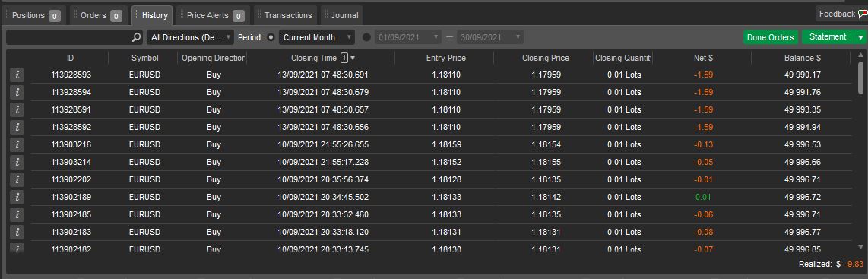This screenshot has height=279, width=868.
Task: Switch to the Positions tab
Action: tap(35, 15)
